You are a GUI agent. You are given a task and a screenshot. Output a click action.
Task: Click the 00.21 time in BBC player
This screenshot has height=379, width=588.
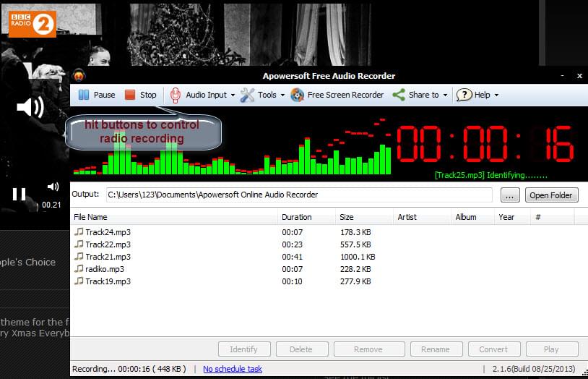point(51,205)
